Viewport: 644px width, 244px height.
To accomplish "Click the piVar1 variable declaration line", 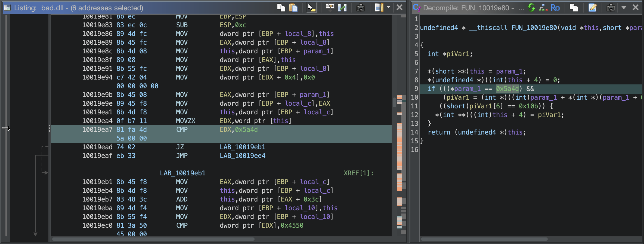I will pyautogui.click(x=450, y=54).
